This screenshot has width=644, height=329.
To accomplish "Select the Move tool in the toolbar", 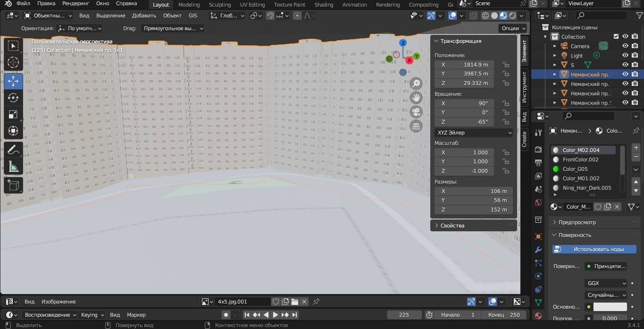I will pos(13,81).
